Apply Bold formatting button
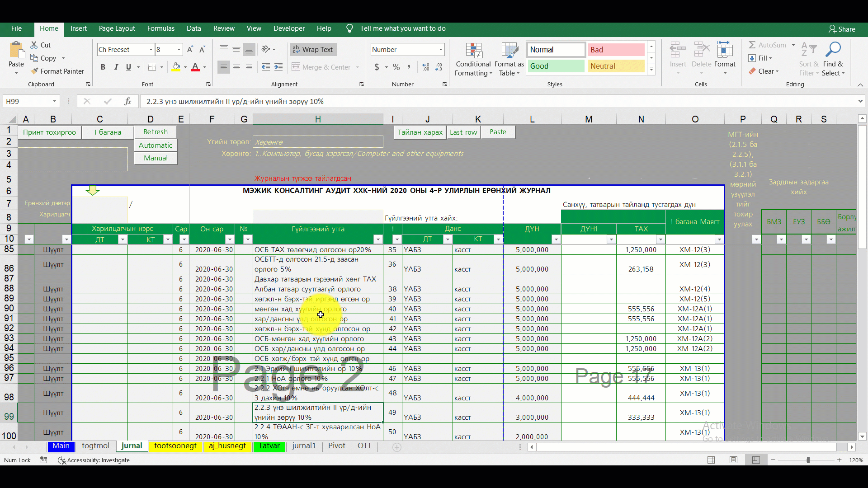 tap(103, 67)
